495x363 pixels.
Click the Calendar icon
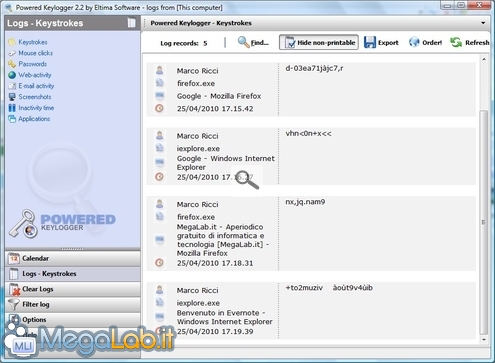[14, 258]
